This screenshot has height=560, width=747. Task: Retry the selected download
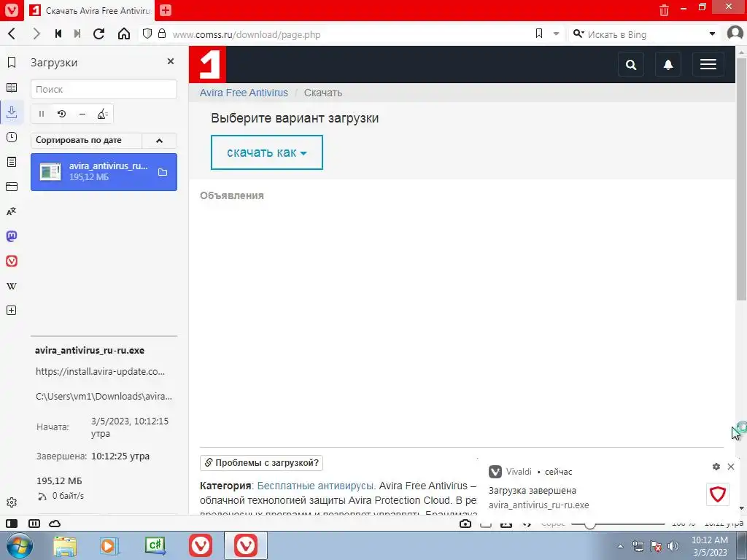point(61,114)
